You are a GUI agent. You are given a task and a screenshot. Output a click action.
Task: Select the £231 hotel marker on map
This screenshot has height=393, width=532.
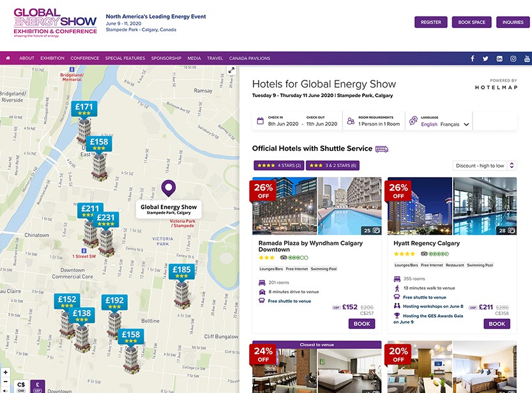pos(106,219)
